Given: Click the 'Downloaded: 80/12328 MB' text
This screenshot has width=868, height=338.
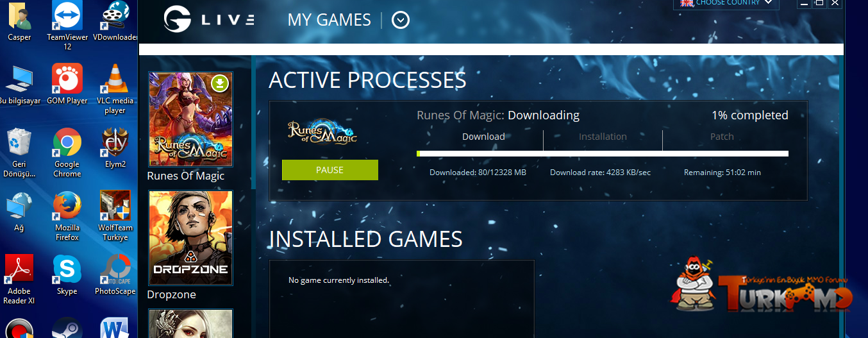Looking at the screenshot, I should 478,173.
